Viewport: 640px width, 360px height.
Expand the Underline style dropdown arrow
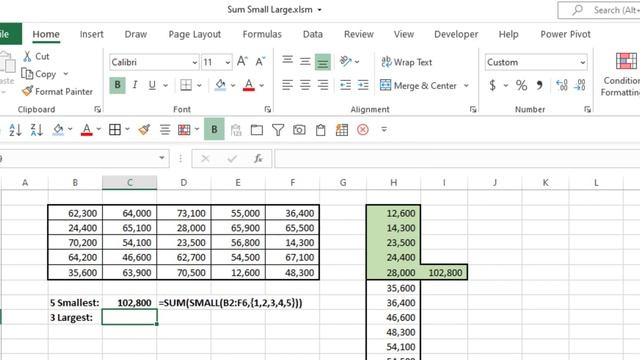point(165,85)
